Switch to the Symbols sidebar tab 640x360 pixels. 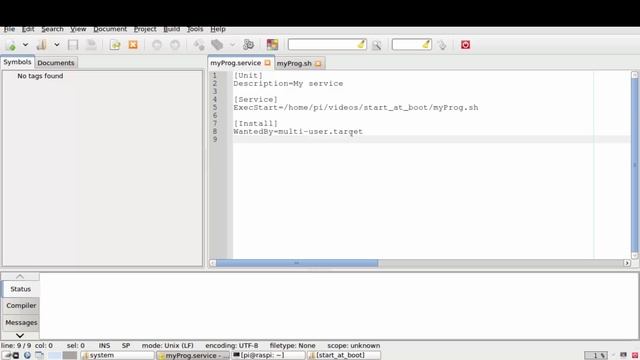[17, 62]
